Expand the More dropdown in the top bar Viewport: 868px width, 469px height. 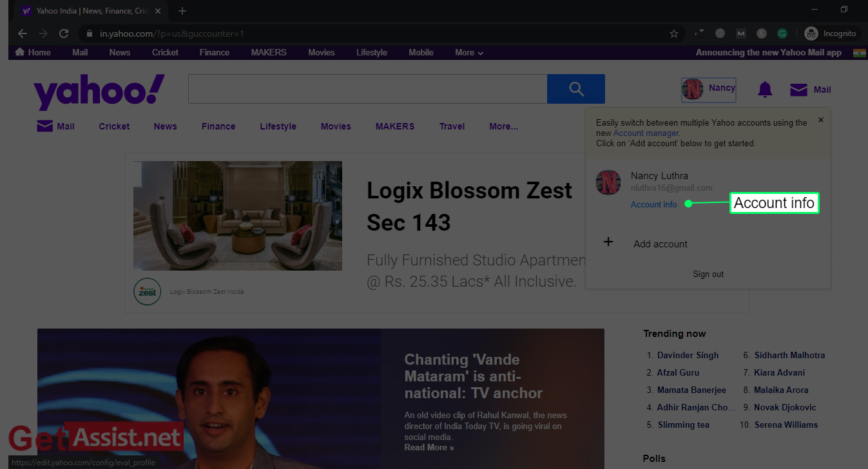469,53
